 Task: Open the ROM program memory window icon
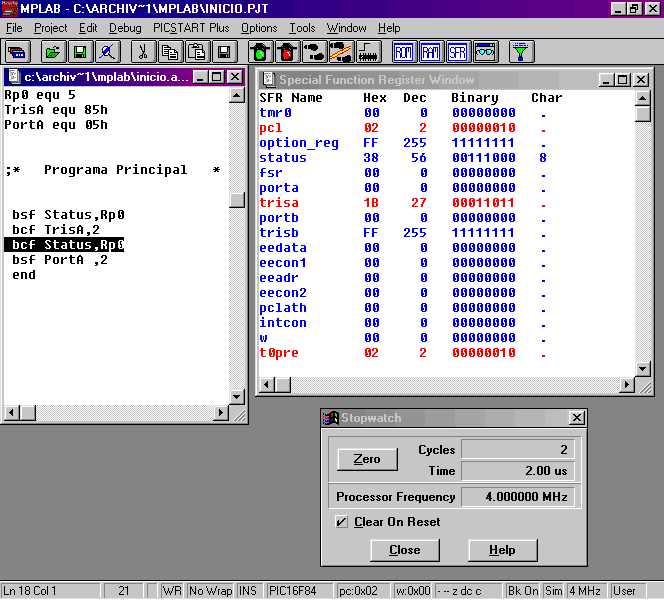pyautogui.click(x=404, y=51)
